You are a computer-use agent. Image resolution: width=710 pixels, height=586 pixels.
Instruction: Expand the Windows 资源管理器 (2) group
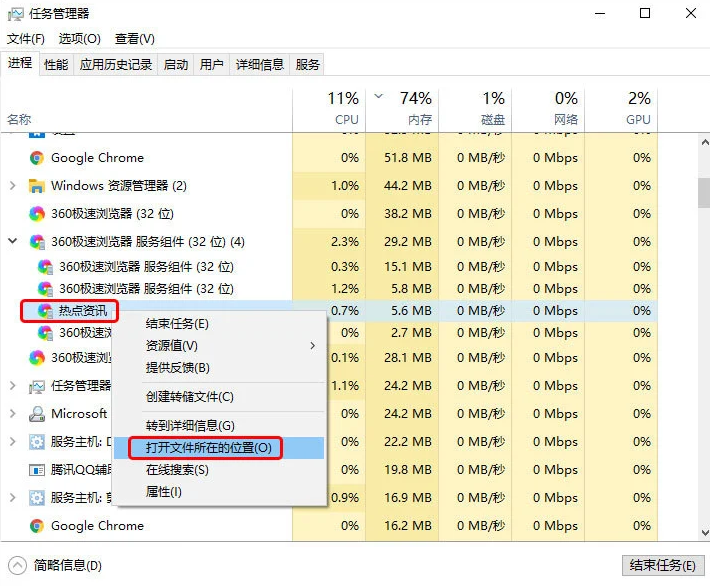13,186
